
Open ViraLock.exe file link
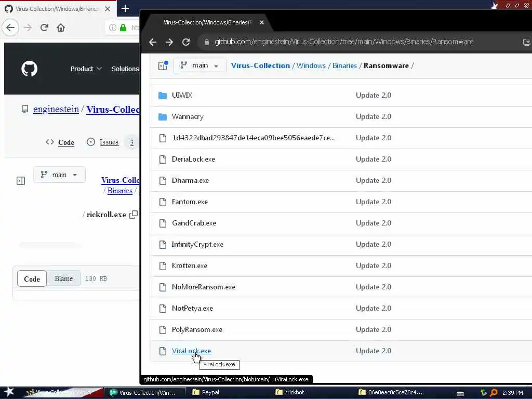(191, 351)
